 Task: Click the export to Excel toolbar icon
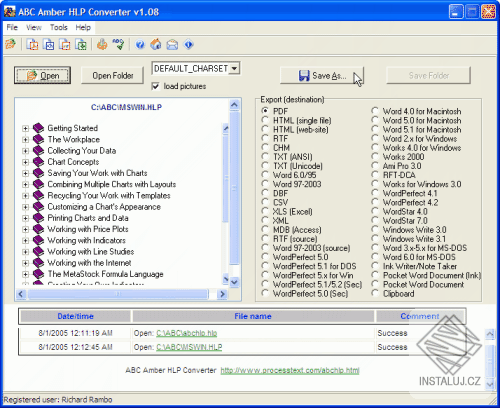[81, 44]
